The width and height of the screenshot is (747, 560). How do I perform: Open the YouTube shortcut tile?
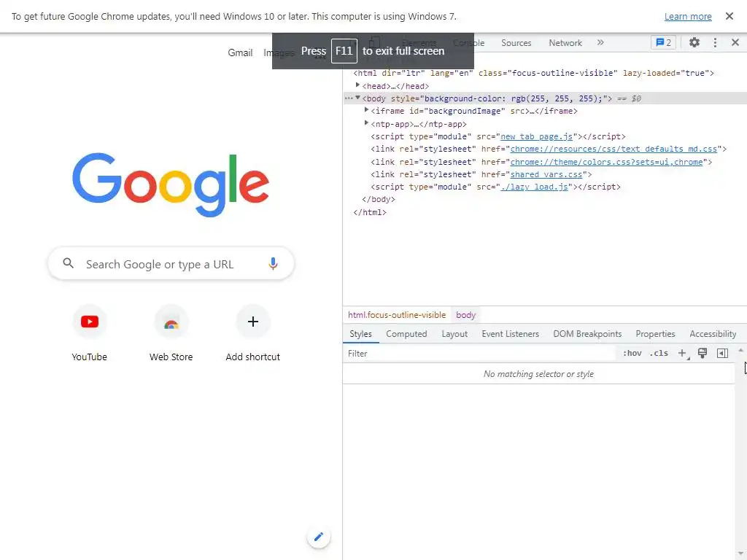point(89,333)
